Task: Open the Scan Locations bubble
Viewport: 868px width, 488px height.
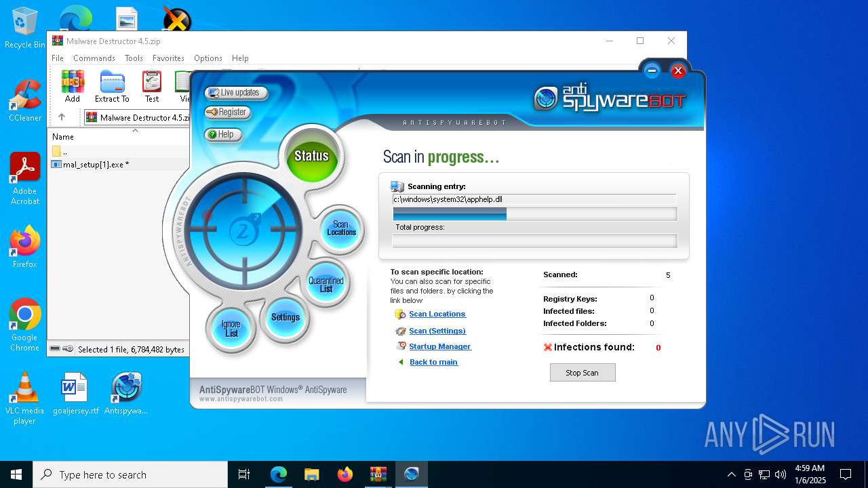Action: [x=341, y=228]
